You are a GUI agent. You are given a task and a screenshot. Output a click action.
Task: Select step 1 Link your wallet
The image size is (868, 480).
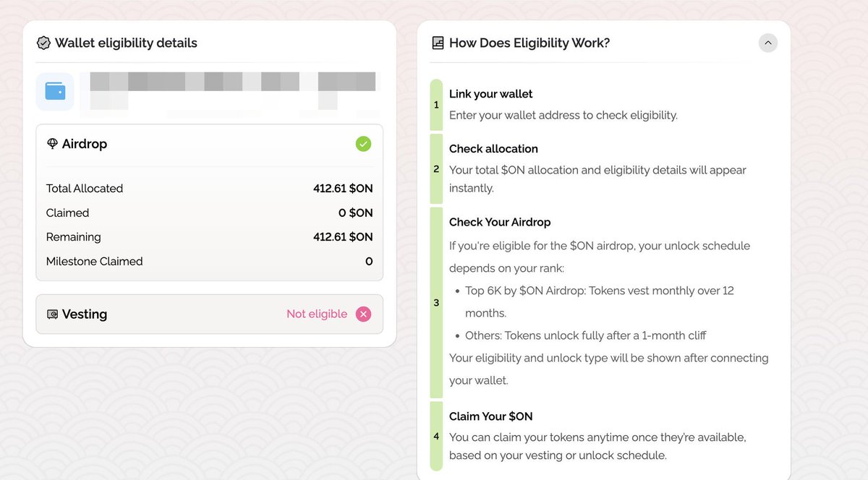pyautogui.click(x=490, y=94)
